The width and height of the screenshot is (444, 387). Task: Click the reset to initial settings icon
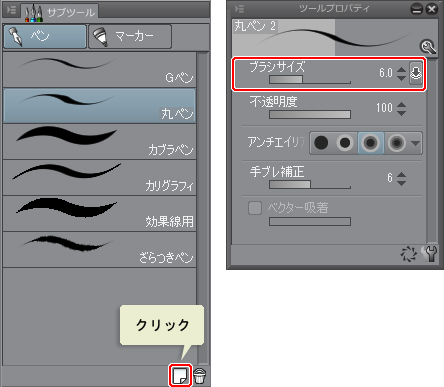pyautogui.click(x=409, y=254)
